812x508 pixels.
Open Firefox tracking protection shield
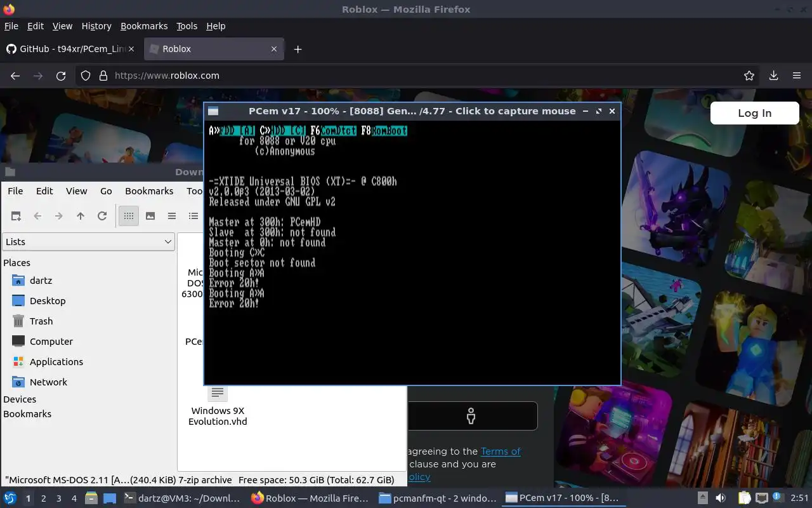pos(86,76)
